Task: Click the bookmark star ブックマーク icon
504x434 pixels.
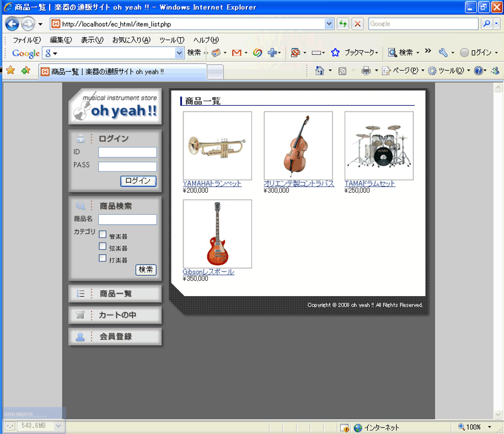Action: (335, 52)
